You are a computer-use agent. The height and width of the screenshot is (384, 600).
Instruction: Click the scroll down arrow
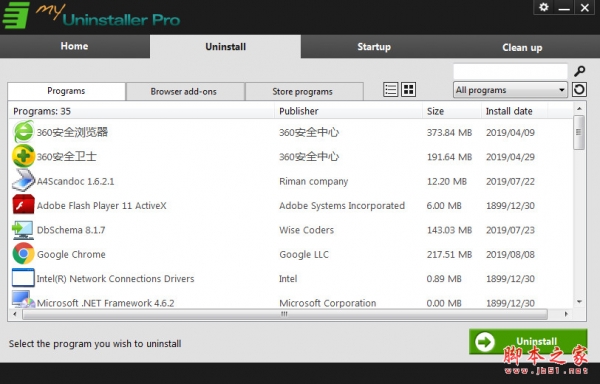pyautogui.click(x=579, y=302)
